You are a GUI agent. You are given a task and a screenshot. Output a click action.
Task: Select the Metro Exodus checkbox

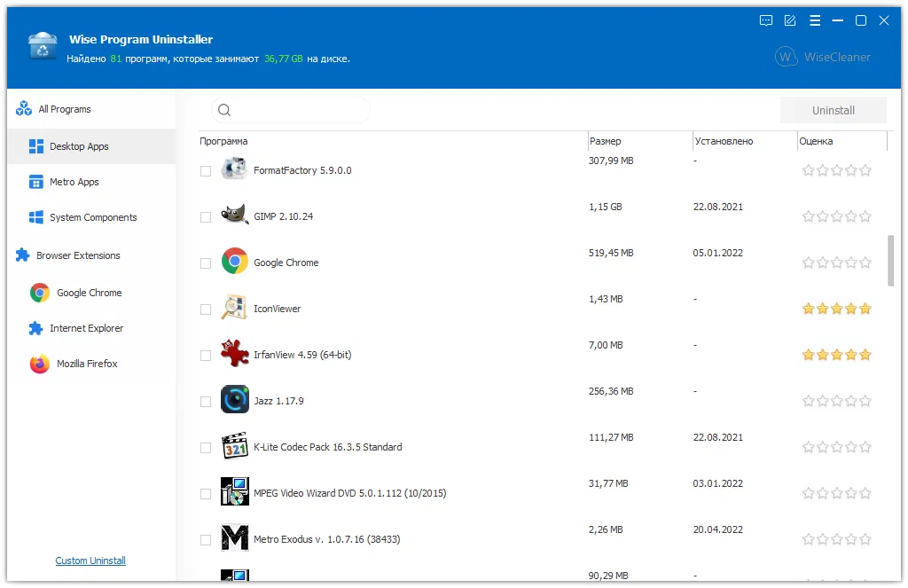coord(206,540)
